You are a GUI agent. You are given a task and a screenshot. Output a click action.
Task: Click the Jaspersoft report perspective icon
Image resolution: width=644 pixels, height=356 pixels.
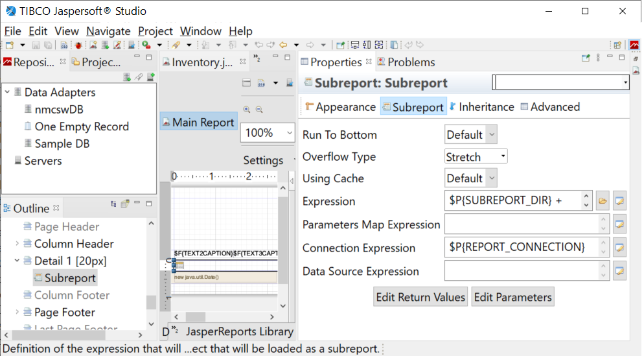[x=634, y=45]
